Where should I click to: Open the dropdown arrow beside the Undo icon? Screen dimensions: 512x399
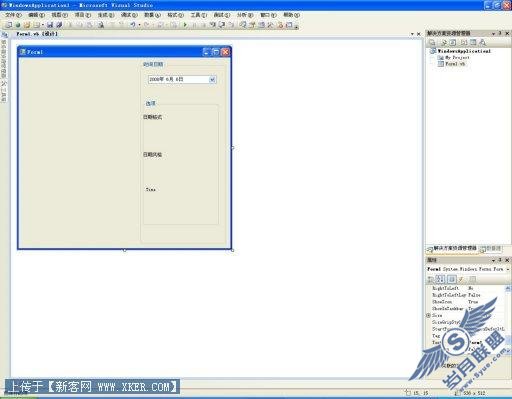(x=139, y=25)
